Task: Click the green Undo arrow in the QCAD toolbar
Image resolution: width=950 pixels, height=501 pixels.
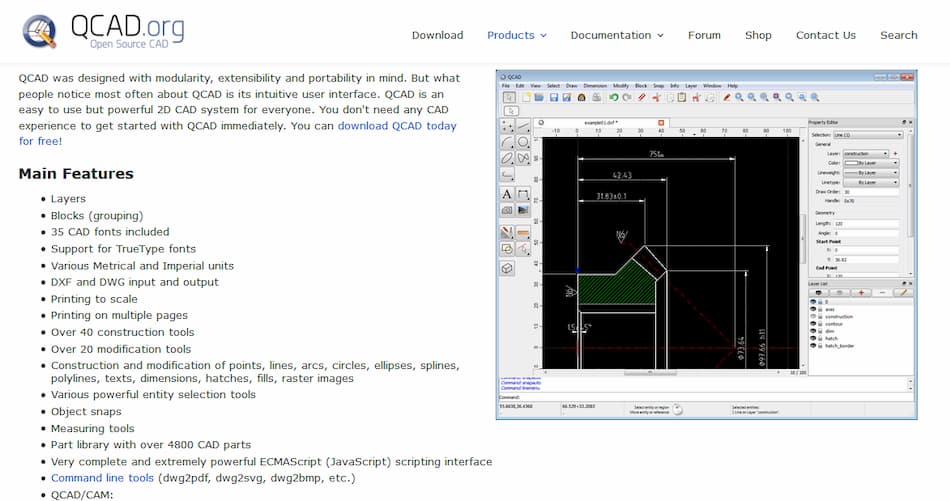Action: pyautogui.click(x=614, y=97)
